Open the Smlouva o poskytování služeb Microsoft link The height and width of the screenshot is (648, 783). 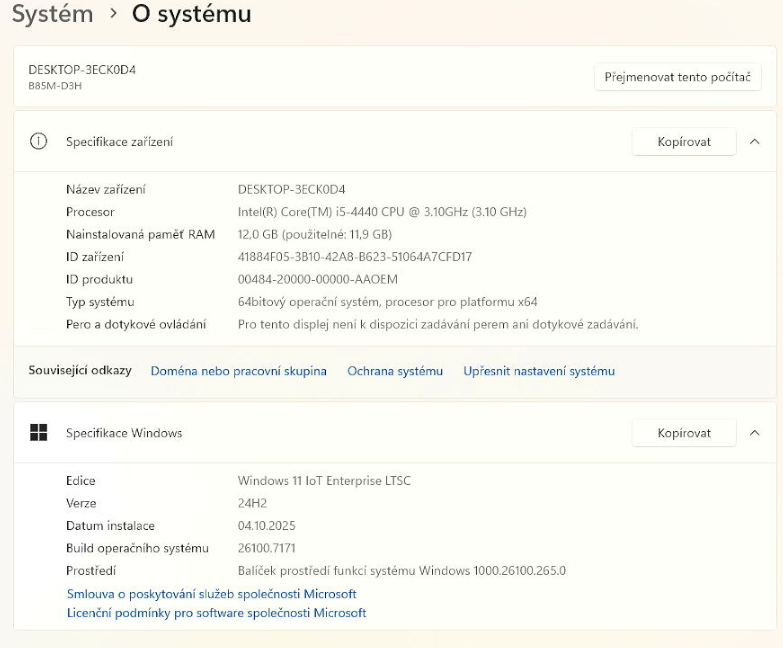[x=211, y=594]
